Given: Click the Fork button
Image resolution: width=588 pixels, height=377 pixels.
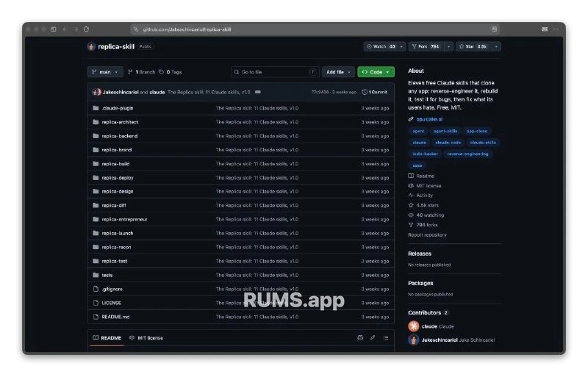Looking at the screenshot, I should click(x=426, y=46).
